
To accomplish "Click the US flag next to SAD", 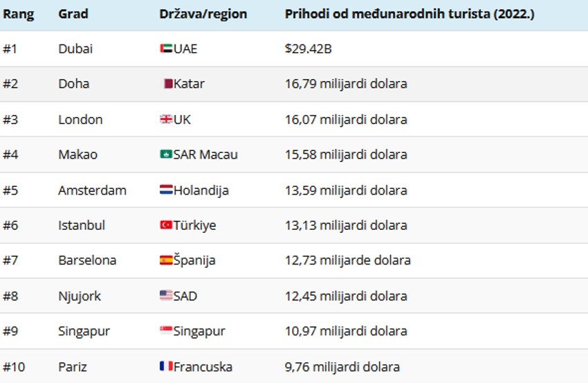I will (166, 296).
